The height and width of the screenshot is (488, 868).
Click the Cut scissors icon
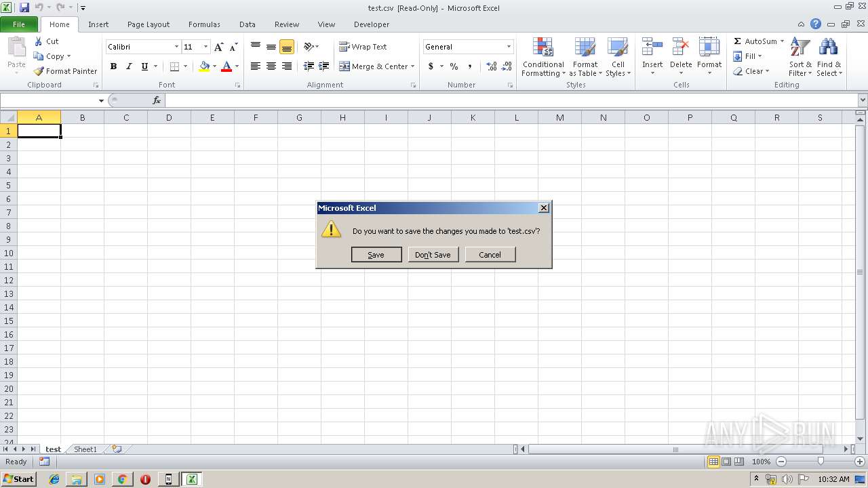tap(39, 41)
